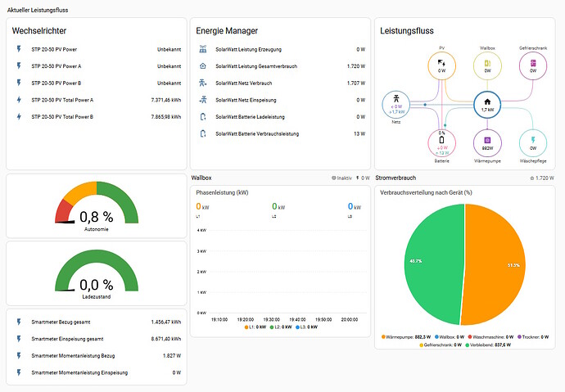Open the Autonomie gauge card
This screenshot has width=565, height=392.
click(x=96, y=206)
